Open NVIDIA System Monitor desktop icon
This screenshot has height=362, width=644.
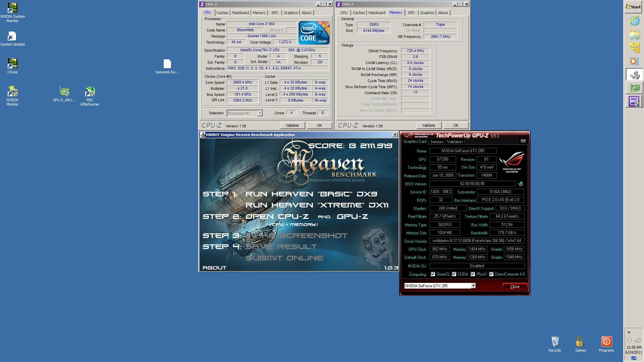[x=12, y=13]
